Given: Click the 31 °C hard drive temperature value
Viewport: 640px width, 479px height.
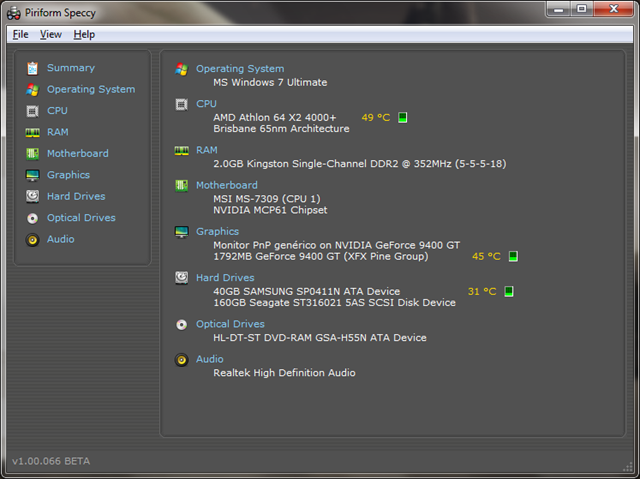Looking at the screenshot, I should pos(482,291).
